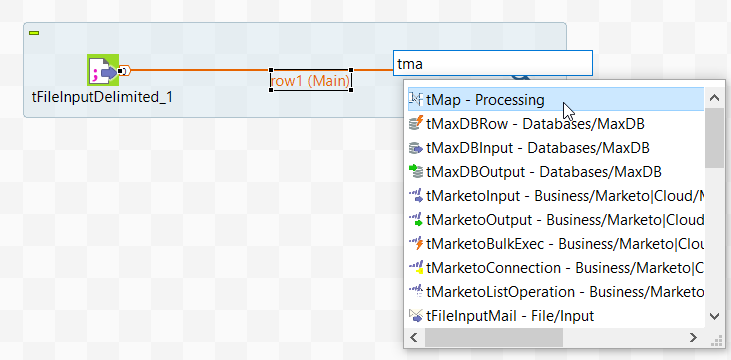The image size is (731, 360).
Task: Click the tMarketoBulkExec icon
Action: coord(416,243)
